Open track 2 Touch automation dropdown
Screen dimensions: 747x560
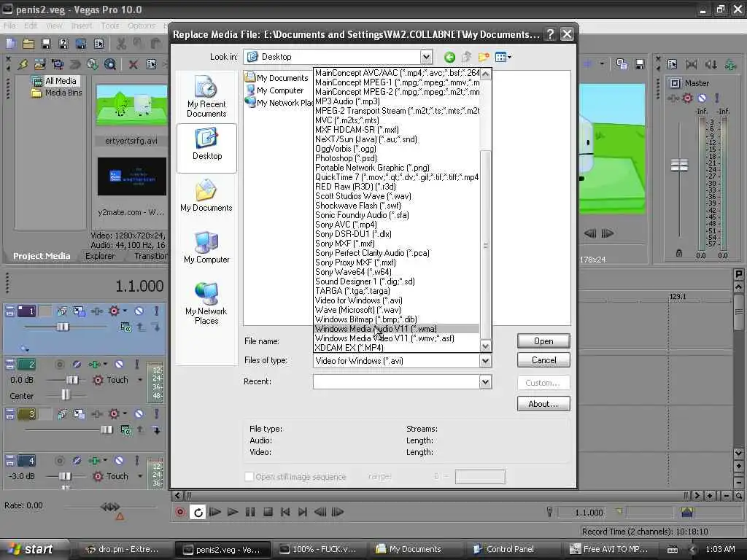[x=140, y=380]
